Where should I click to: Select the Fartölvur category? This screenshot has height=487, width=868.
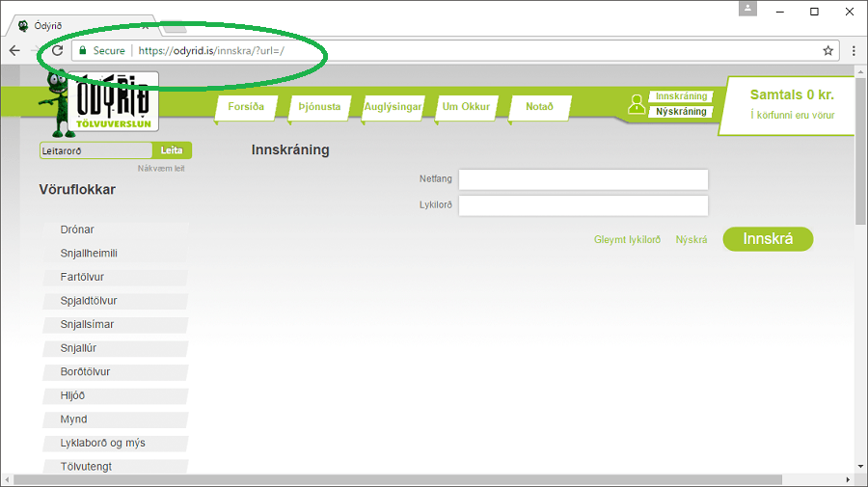pos(115,278)
